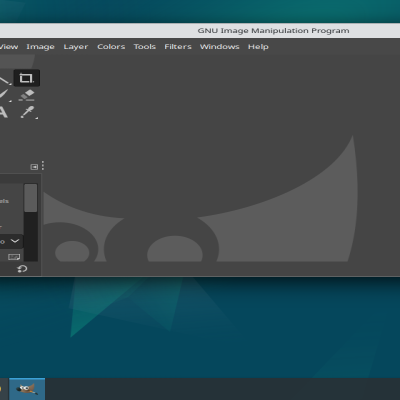Open the Windows menu

tap(219, 47)
